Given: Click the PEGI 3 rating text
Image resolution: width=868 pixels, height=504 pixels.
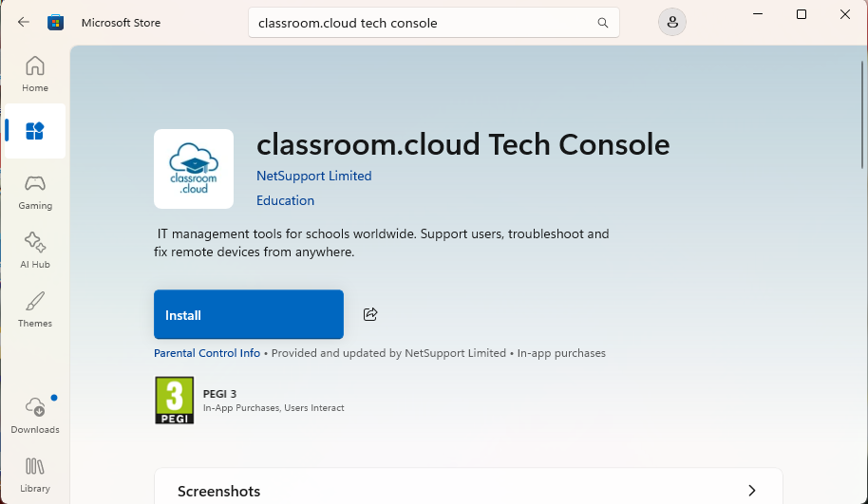Looking at the screenshot, I should tap(219, 394).
